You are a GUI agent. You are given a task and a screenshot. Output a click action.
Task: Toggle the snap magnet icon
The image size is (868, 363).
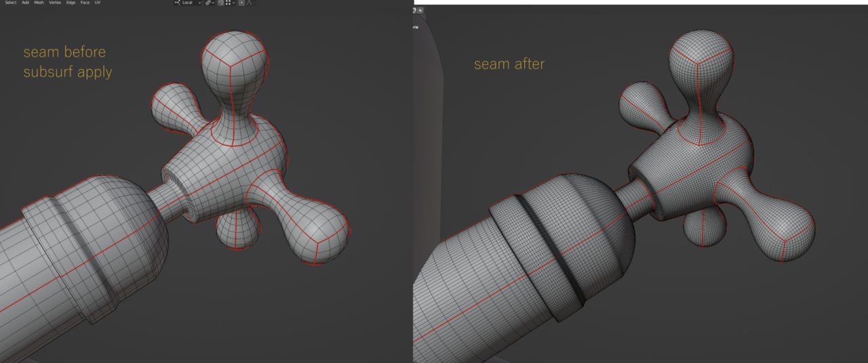click(221, 3)
